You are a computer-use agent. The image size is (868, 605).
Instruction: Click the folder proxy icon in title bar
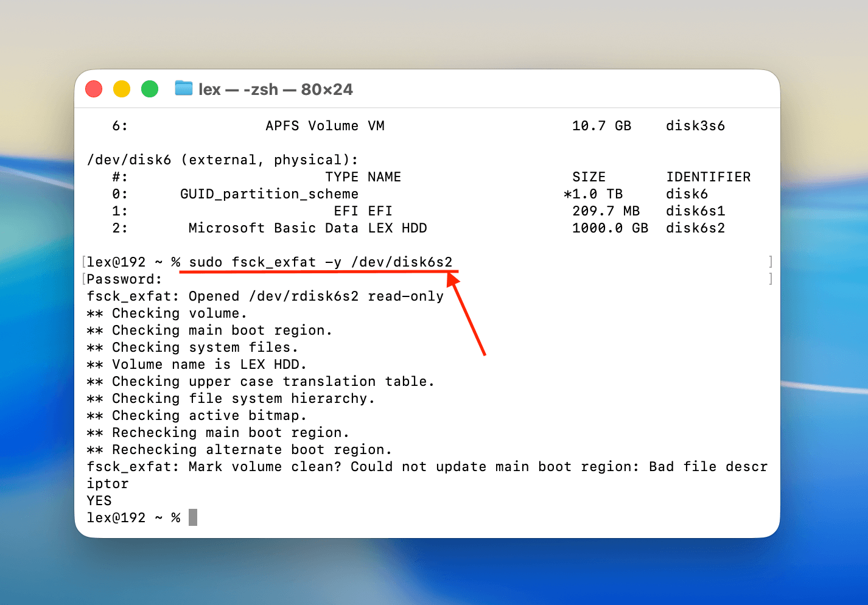click(184, 89)
